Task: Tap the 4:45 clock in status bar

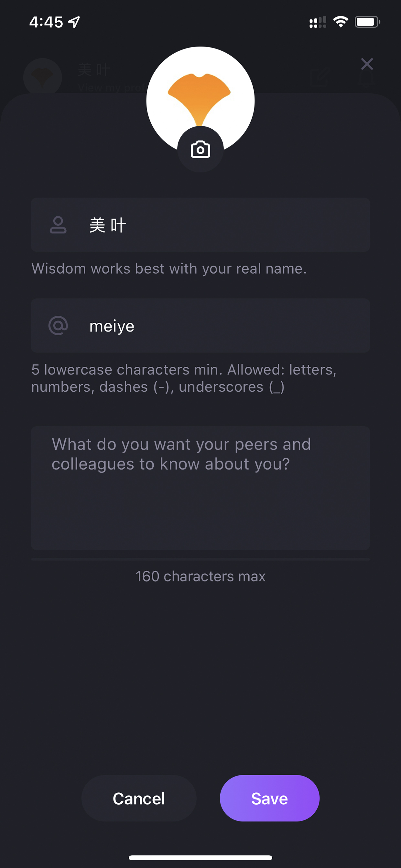Action: point(46,22)
